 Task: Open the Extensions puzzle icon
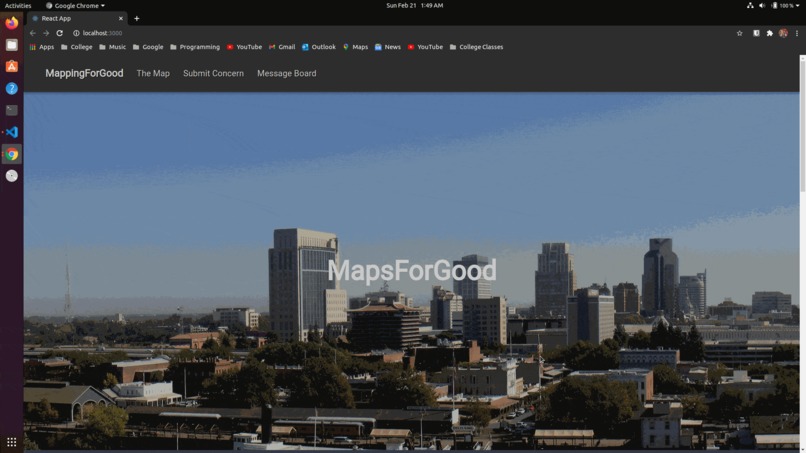tap(770, 33)
